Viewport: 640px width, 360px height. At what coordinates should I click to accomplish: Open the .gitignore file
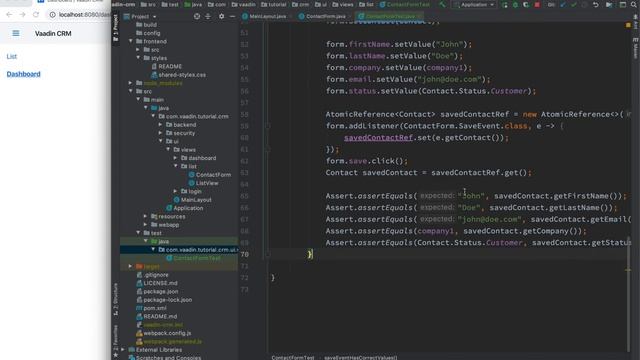click(x=153, y=275)
